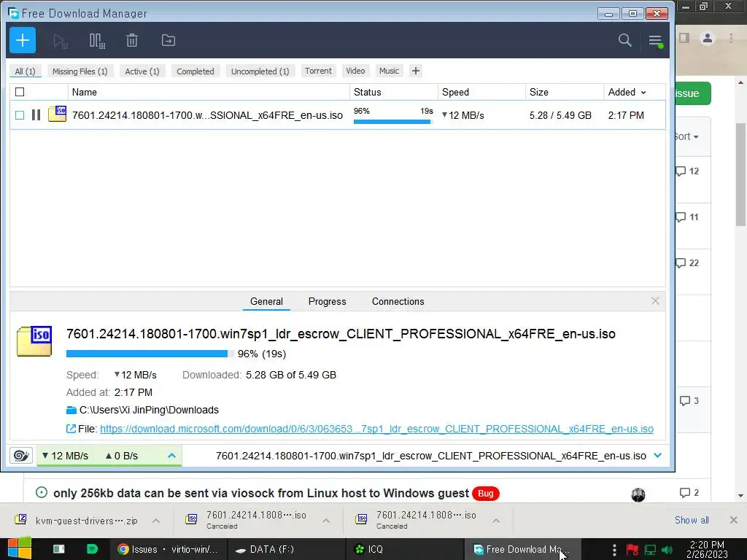The width and height of the screenshot is (747, 560).
Task: Open the viosock 256kb issue title
Action: (261, 493)
